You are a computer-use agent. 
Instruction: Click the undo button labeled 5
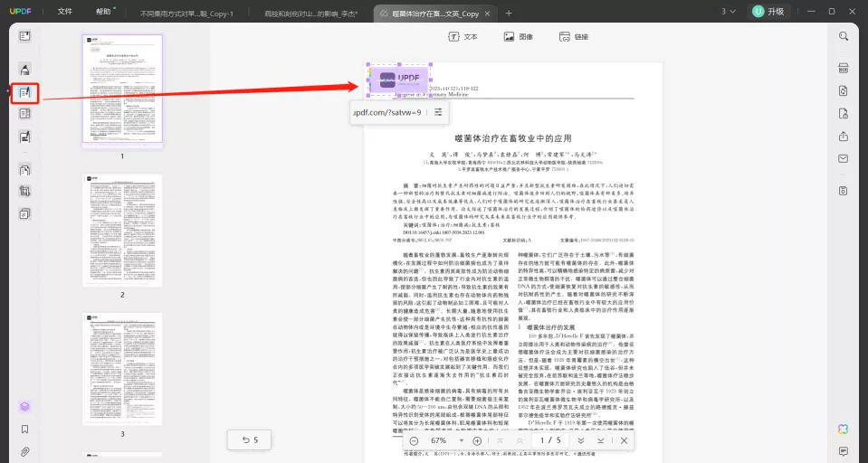click(250, 439)
